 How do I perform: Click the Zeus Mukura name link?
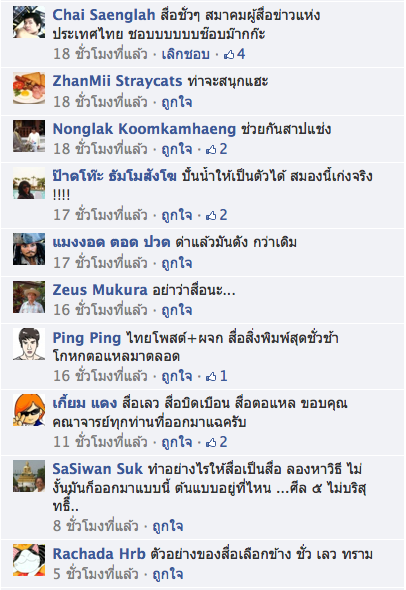(x=100, y=290)
